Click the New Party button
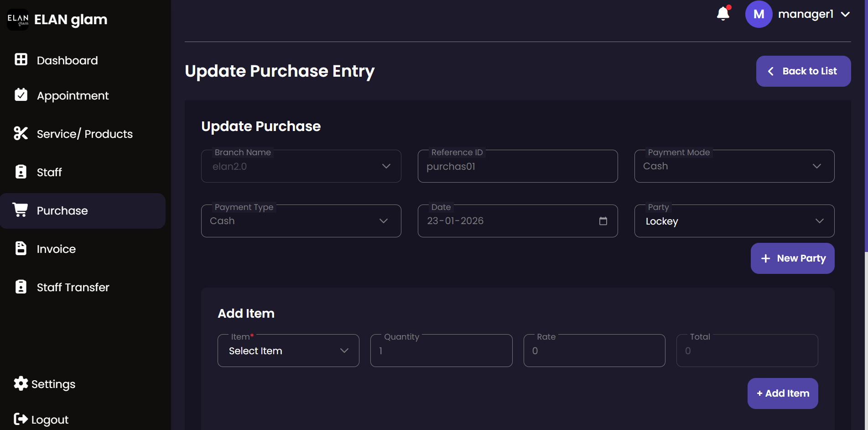868x430 pixels. coord(792,258)
